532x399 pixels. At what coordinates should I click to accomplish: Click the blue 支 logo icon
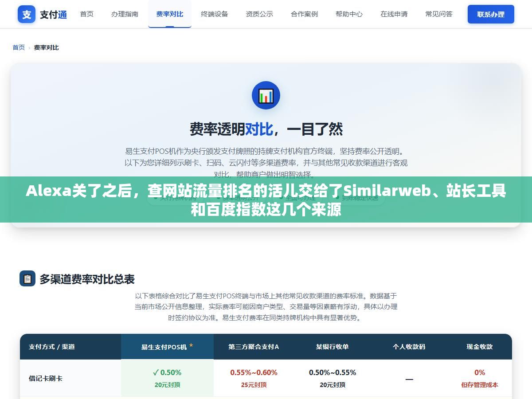click(27, 14)
